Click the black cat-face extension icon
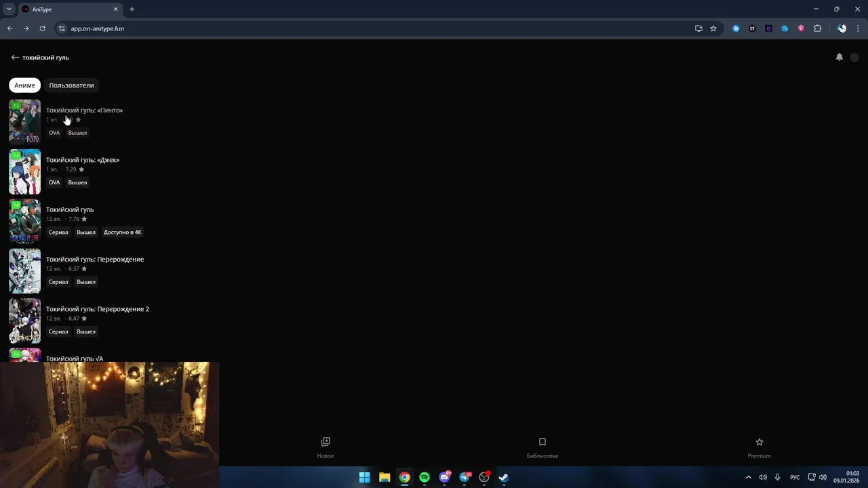 point(752,28)
